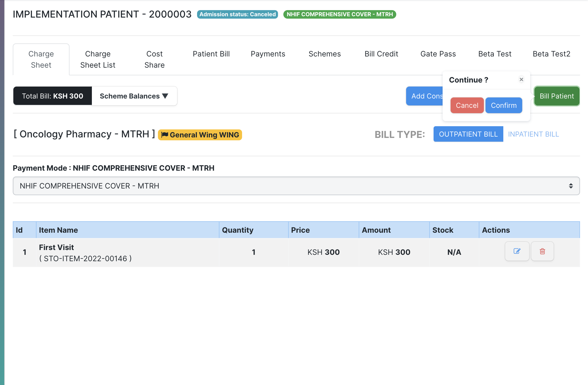588x385 pixels.
Task: View the Bill Credit tab
Action: (x=381, y=54)
